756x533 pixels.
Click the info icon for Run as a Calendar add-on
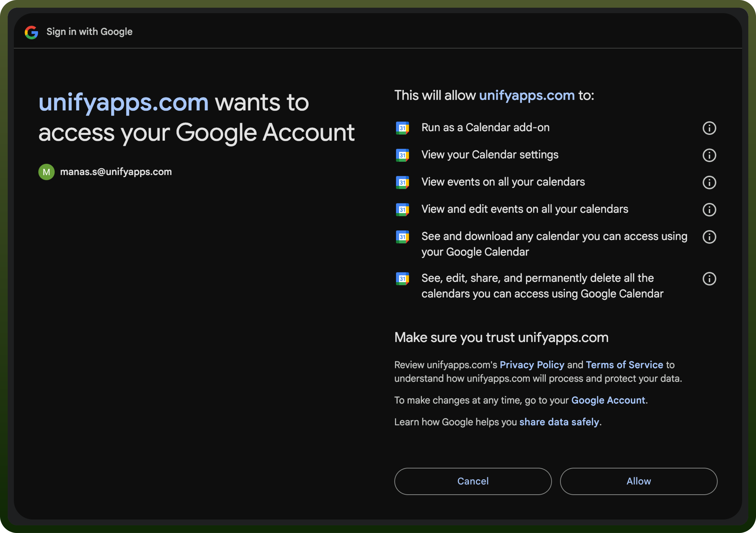[x=709, y=128]
